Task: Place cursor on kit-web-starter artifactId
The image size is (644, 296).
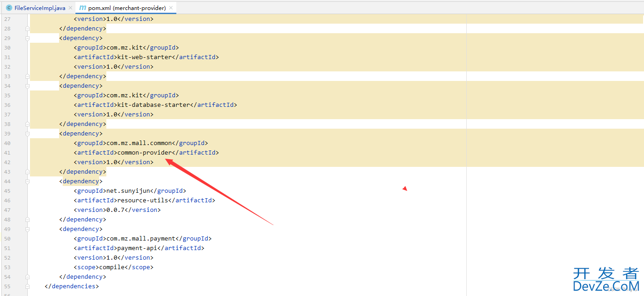Action: (145, 57)
